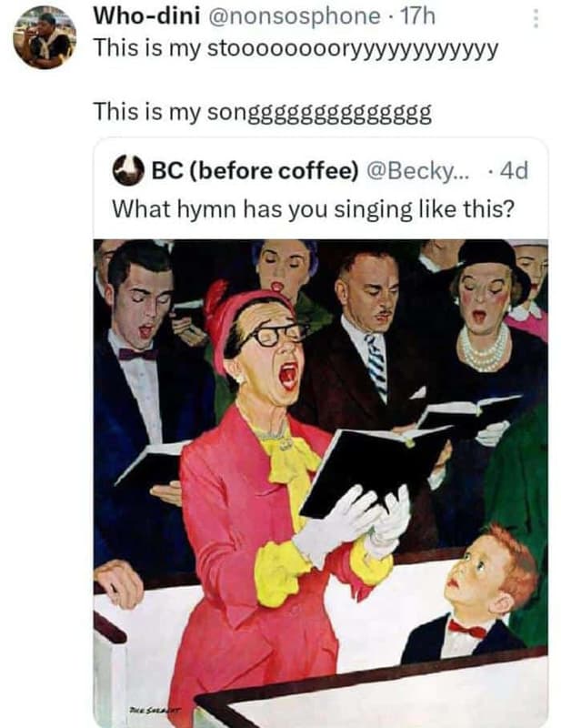561x728 pixels.
Task: Click the red-haired boy in the painting
Action: click(x=486, y=593)
